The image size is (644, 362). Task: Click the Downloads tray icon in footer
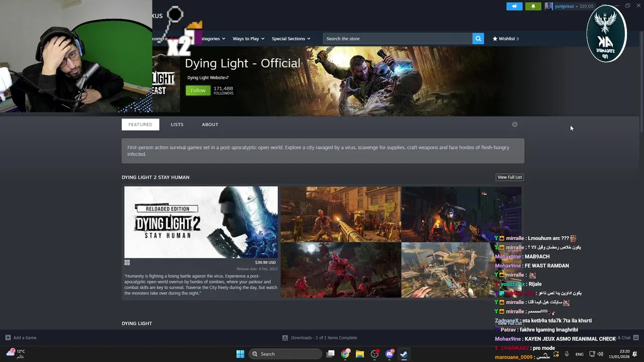285,338
